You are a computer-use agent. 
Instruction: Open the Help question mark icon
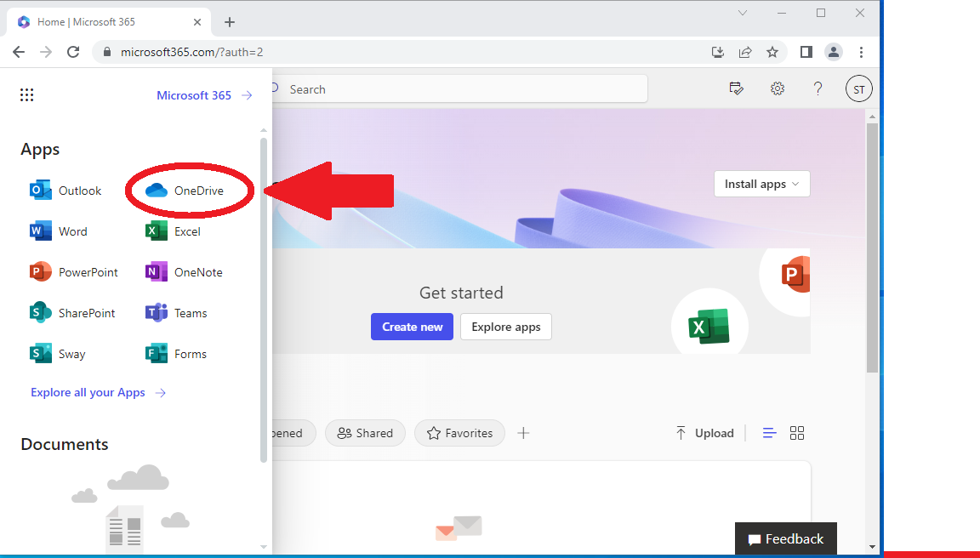point(818,88)
